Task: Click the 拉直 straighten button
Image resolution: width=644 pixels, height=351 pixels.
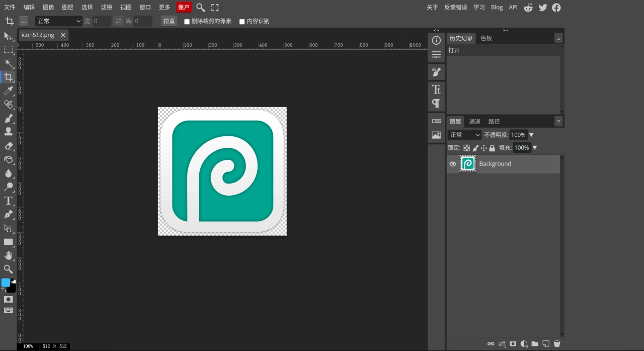Action: pos(169,21)
